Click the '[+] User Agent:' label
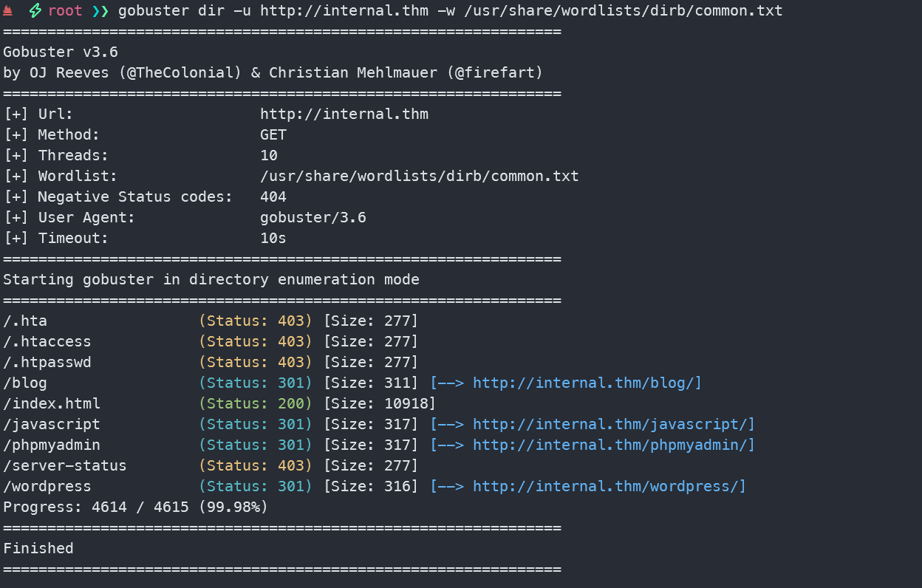The height and width of the screenshot is (588, 922). tap(69, 218)
